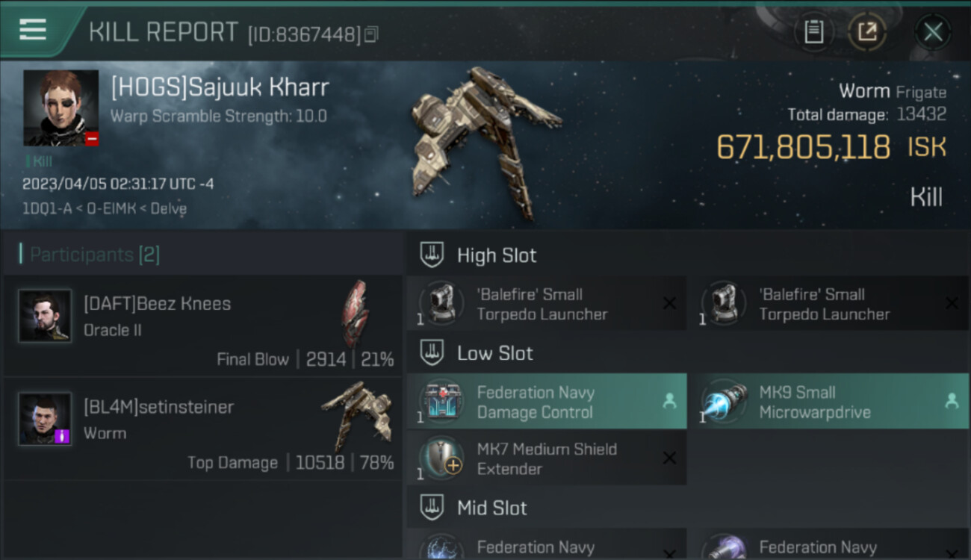
Task: Click the MK7 Medium Shield Extender icon
Action: coord(441,458)
